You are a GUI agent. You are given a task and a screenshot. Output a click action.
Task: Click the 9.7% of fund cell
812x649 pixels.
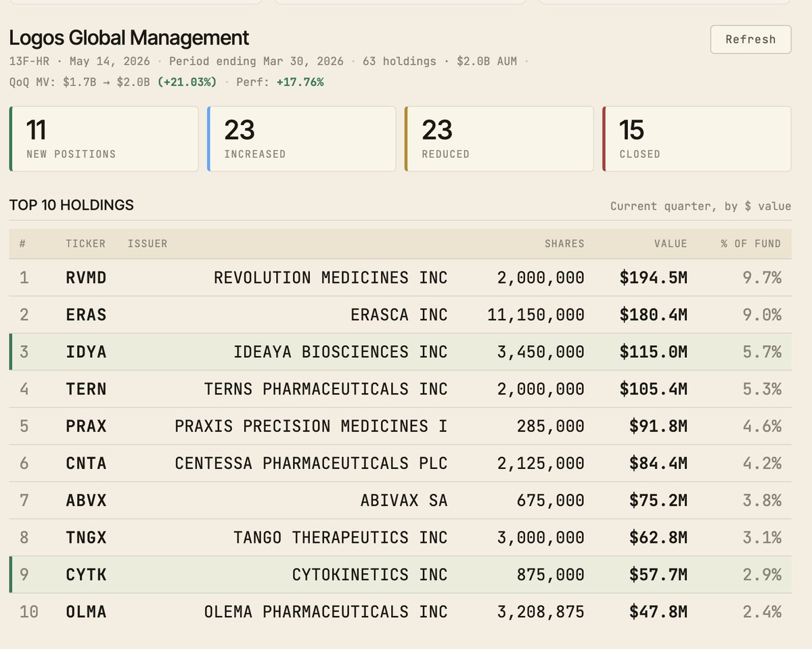click(763, 277)
